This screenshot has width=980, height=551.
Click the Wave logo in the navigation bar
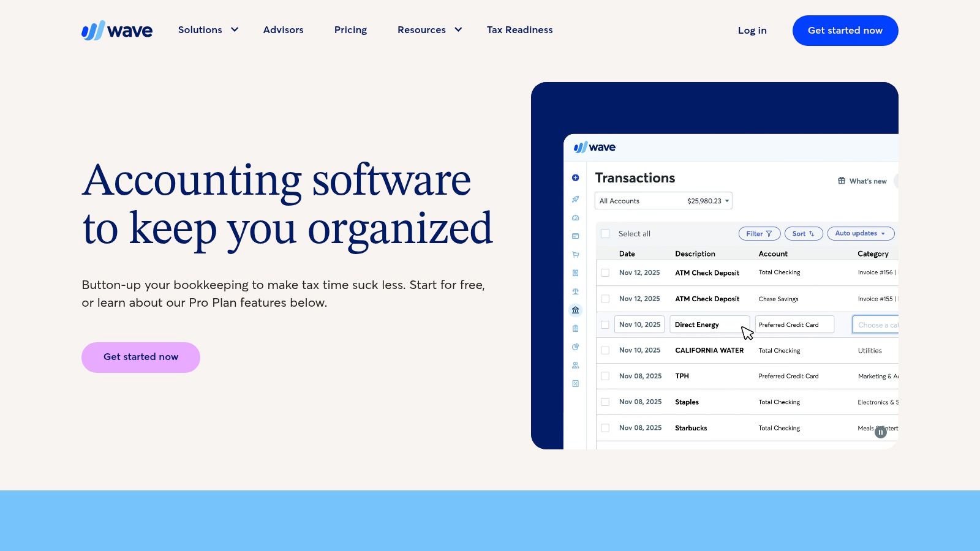(x=117, y=30)
